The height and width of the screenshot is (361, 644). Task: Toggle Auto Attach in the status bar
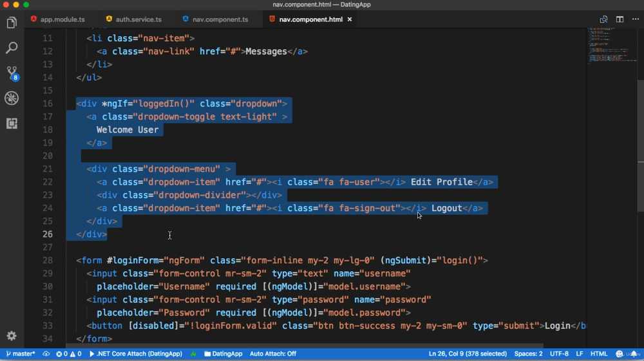[x=272, y=354]
